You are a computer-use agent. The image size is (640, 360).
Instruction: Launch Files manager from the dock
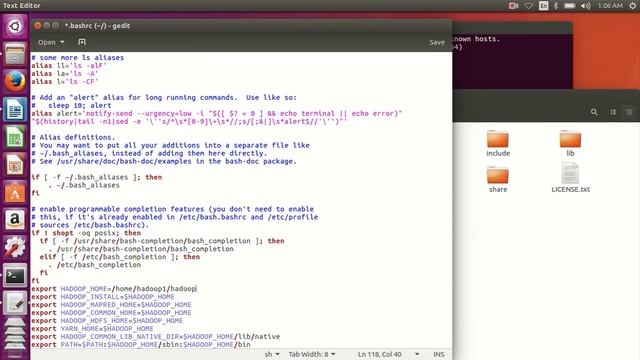[x=15, y=54]
